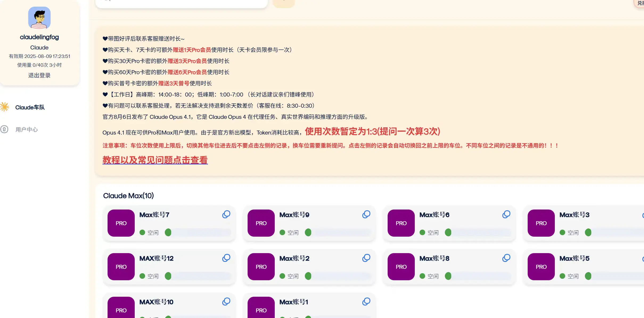The height and width of the screenshot is (318, 644).
Task: Click the user center lock icon
Action: pos(4,129)
